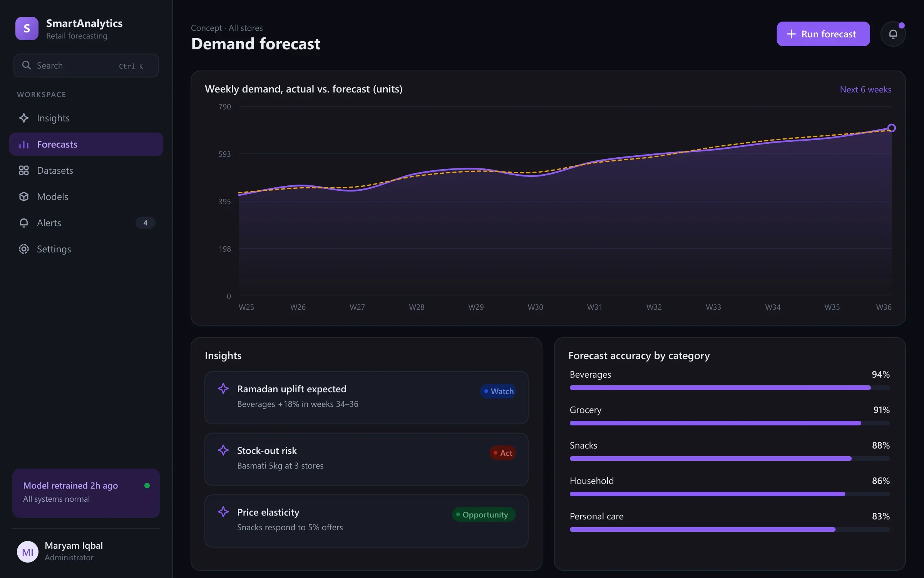Open the Stock-out risk insight card
Viewport: 924px width, 578px height.
(x=367, y=459)
